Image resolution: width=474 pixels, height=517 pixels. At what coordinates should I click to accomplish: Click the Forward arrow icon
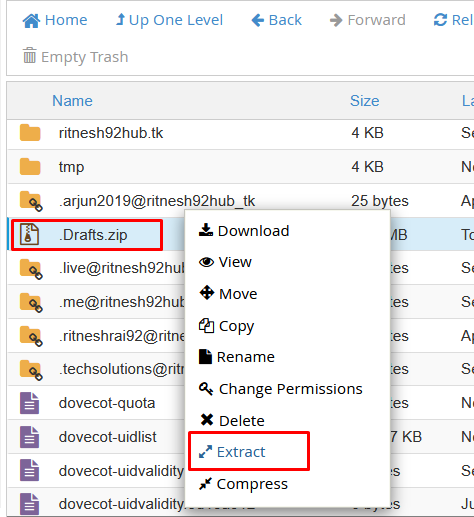point(336,20)
